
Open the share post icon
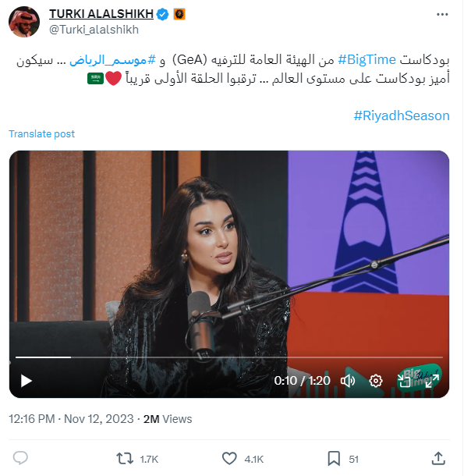pyautogui.click(x=438, y=458)
